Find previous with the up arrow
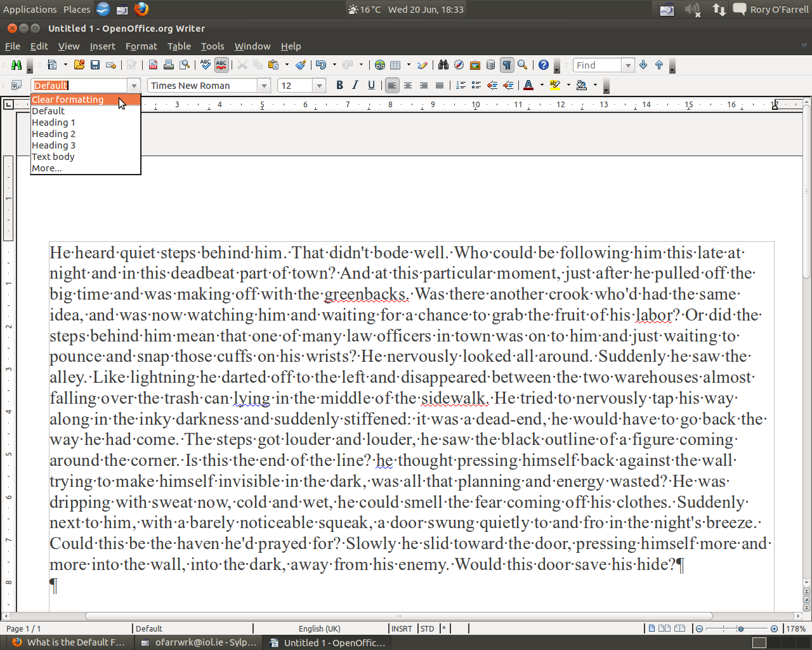This screenshot has height=650, width=812. 659,65
